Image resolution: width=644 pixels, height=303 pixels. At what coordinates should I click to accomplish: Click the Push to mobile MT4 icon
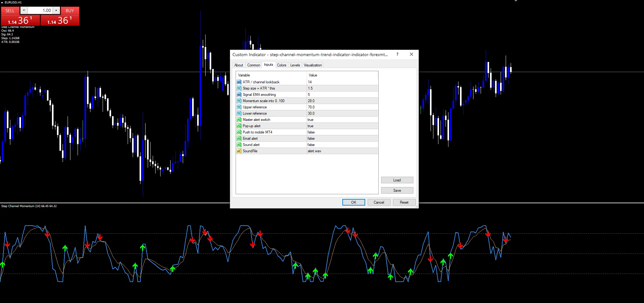239,132
